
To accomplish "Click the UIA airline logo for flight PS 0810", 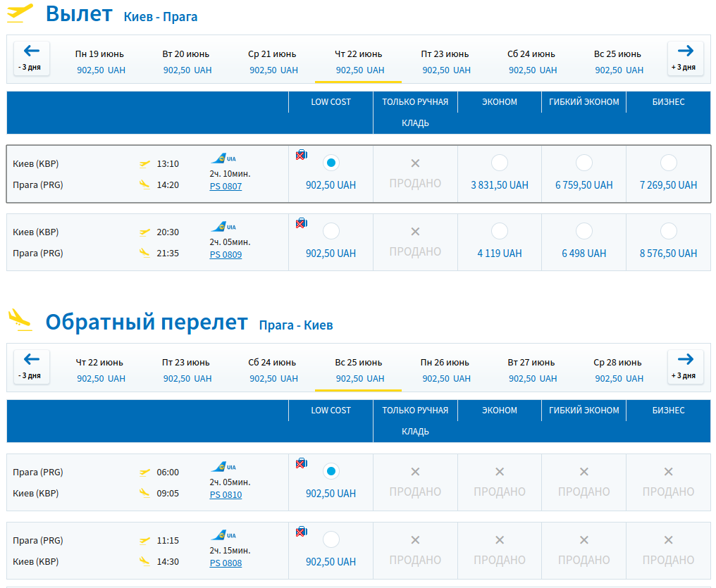I will pos(223,466).
